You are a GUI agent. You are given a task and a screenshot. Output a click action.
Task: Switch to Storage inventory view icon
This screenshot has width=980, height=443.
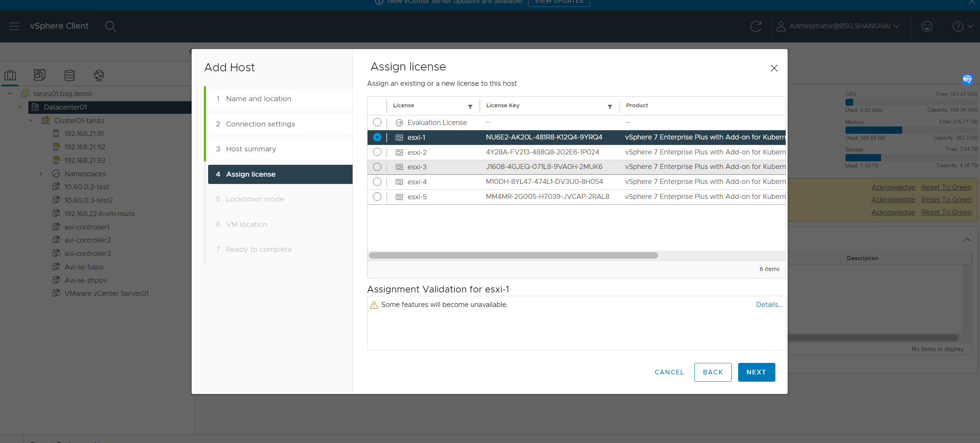(x=69, y=75)
